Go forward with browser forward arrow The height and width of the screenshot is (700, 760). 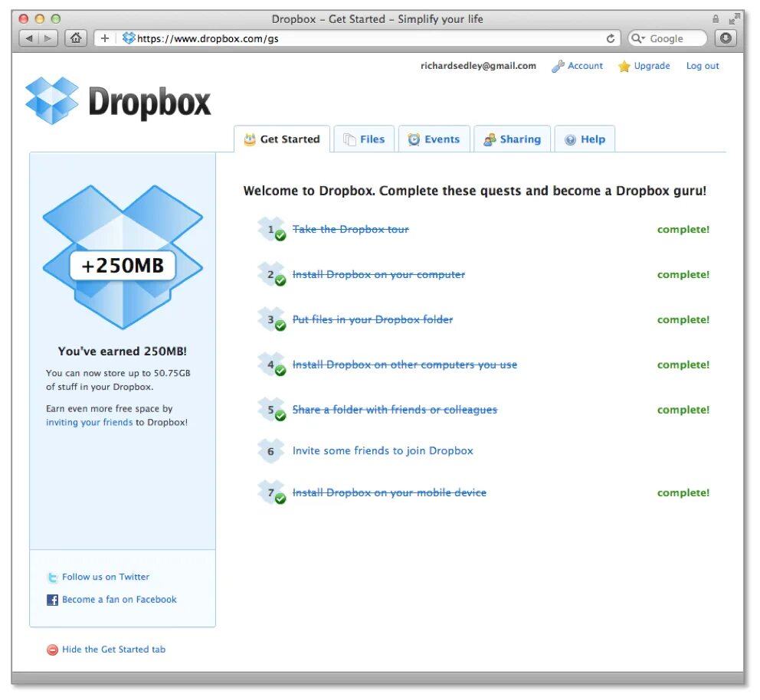[47, 38]
